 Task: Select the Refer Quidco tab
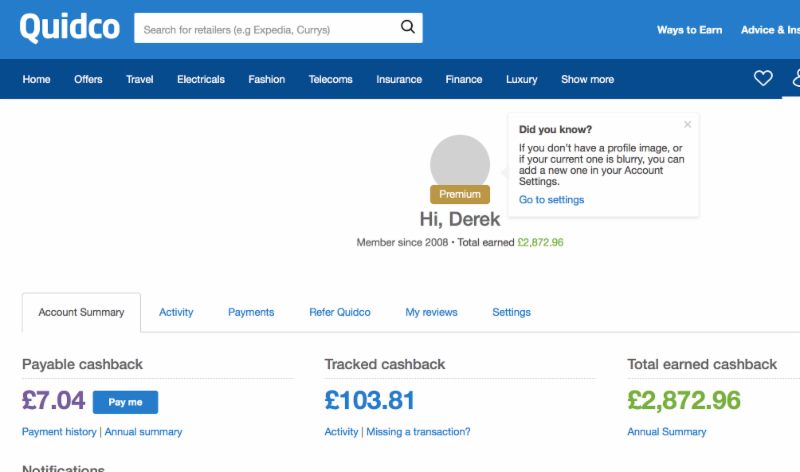[x=340, y=312]
